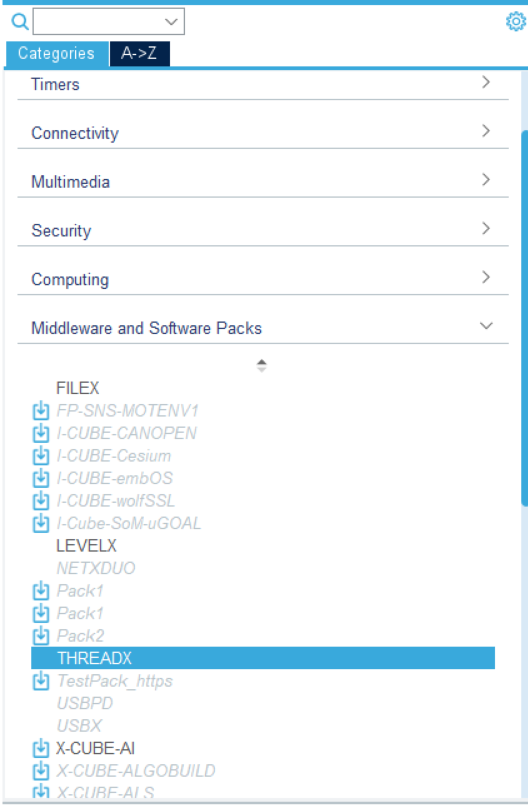528x810 pixels.
Task: Expand the Security category
Action: (x=263, y=230)
